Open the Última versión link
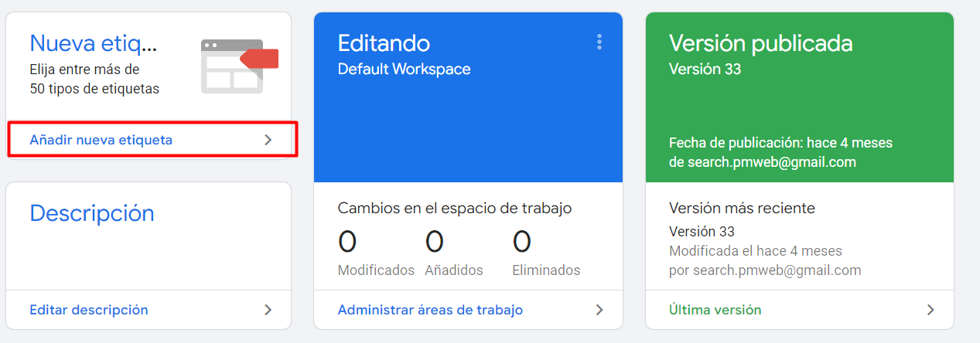This screenshot has width=980, height=343. pyautogui.click(x=715, y=310)
